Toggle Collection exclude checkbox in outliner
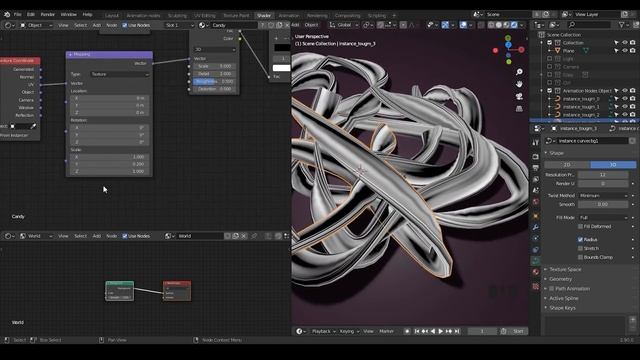The image size is (640, 360). tap(549, 42)
